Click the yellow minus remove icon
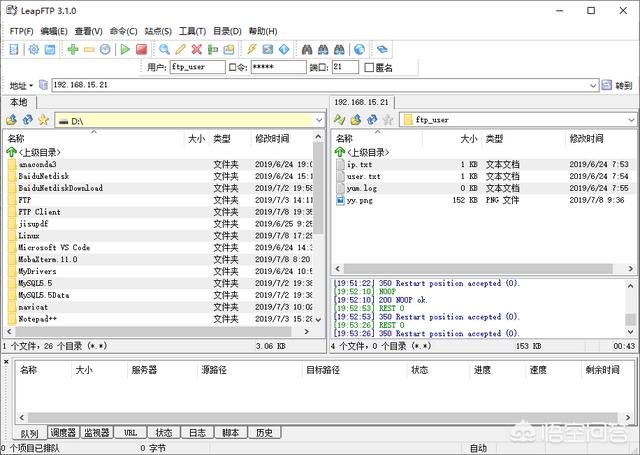This screenshot has width=640, height=455. pos(89,49)
